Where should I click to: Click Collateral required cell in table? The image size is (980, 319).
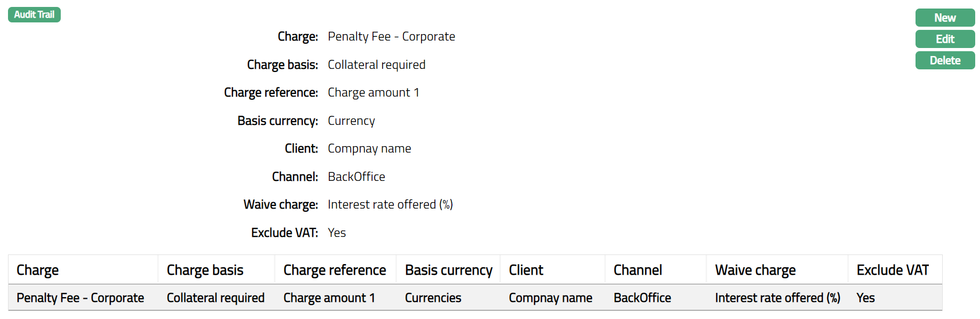(x=215, y=298)
